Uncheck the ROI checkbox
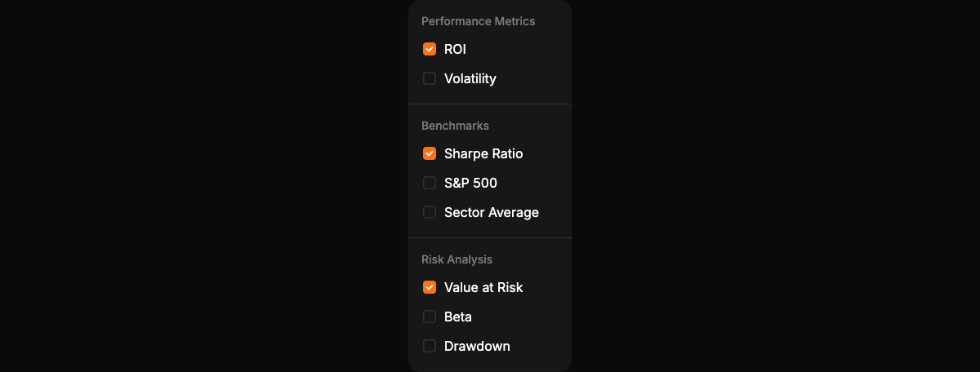Screen dimensions: 980x372 430,49
